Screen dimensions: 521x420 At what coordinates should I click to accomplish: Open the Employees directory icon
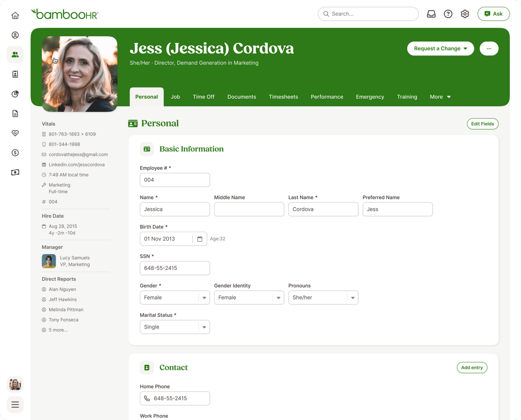(x=15, y=54)
